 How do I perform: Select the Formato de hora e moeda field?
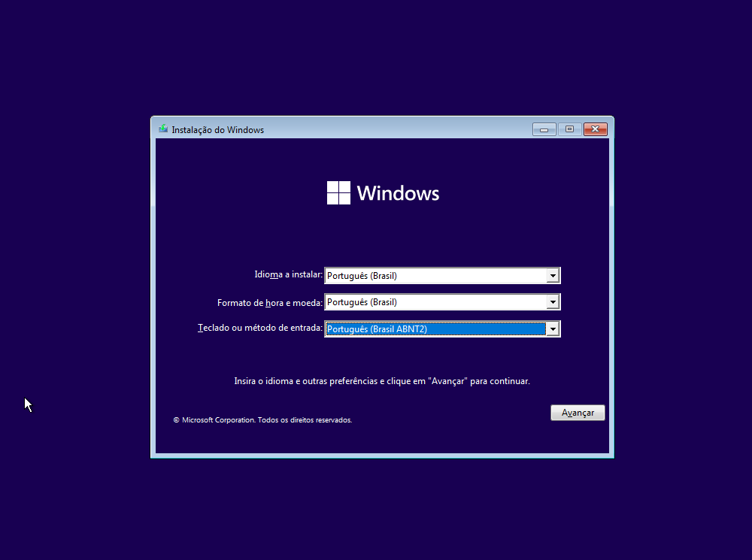[442, 302]
